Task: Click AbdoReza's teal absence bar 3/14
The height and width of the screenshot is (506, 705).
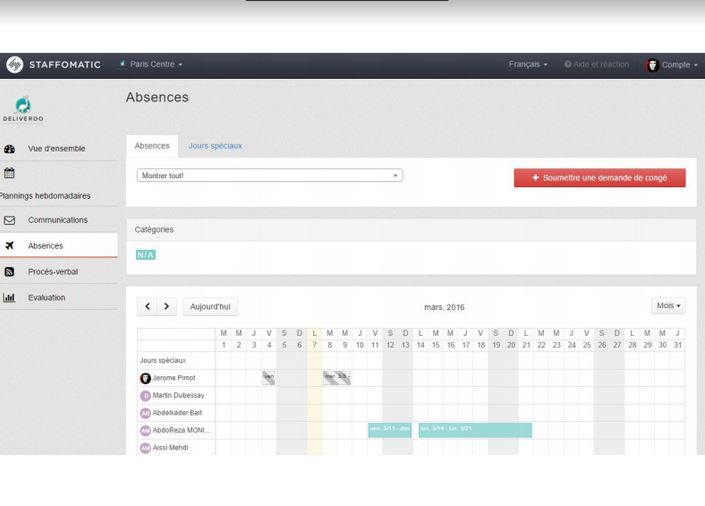Action: pos(475,429)
